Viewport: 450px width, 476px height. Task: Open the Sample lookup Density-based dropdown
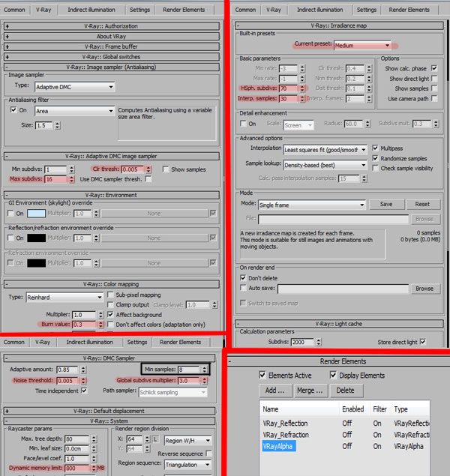click(325, 165)
